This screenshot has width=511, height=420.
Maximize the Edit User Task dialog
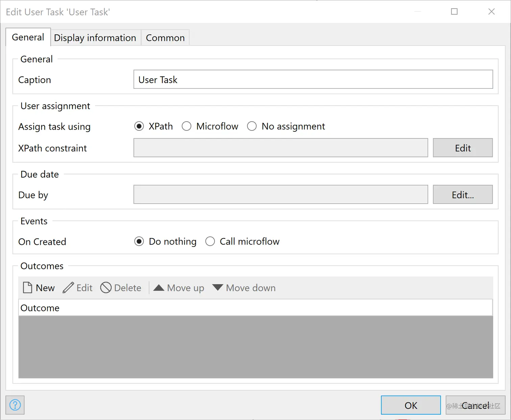[x=454, y=11]
